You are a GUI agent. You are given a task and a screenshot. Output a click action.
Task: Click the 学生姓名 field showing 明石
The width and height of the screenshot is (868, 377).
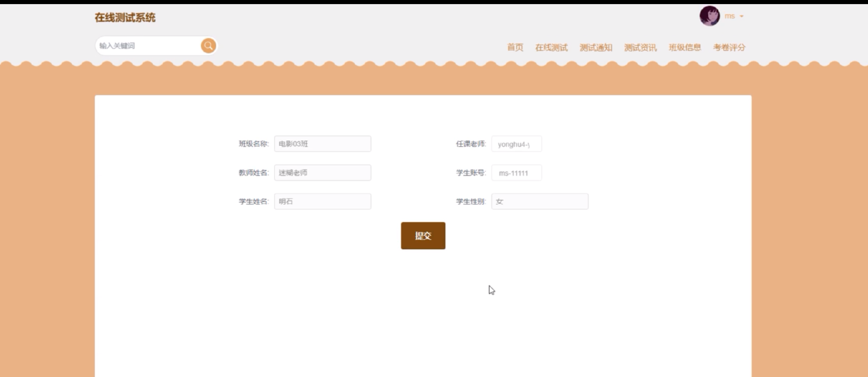coord(322,201)
